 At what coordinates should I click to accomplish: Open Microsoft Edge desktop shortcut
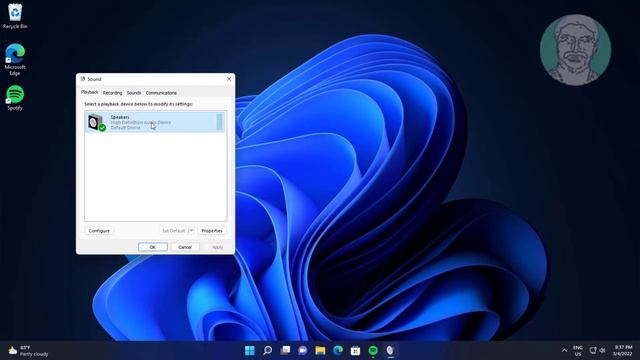click(x=15, y=60)
